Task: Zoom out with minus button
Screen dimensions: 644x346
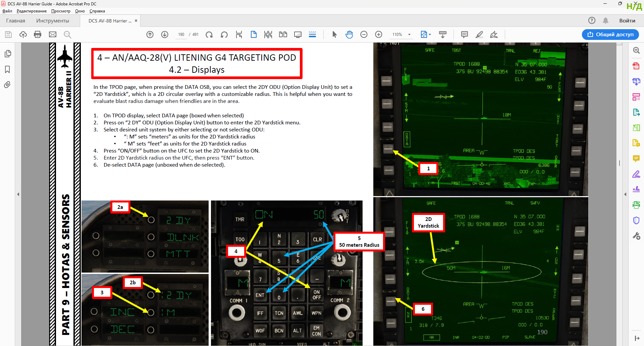Action: click(x=364, y=35)
